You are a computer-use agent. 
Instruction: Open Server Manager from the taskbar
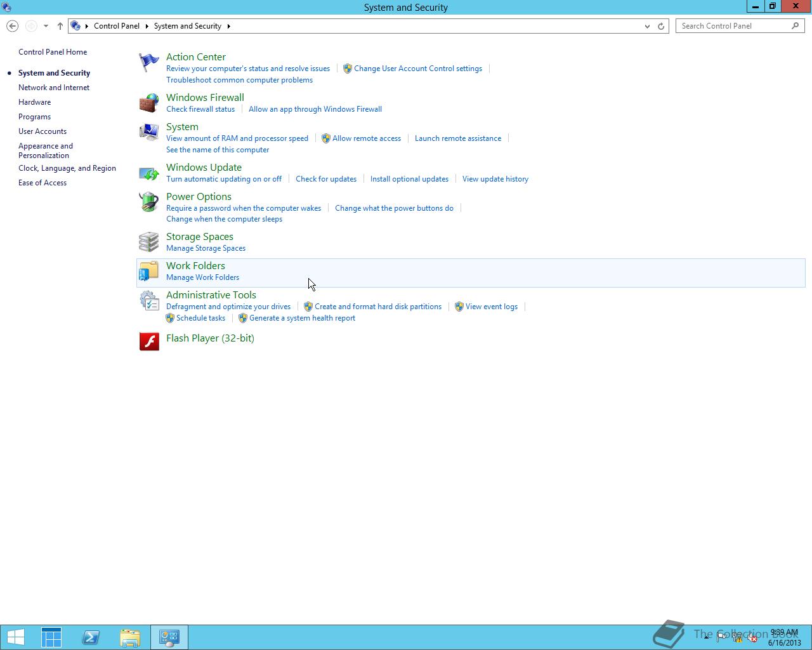pos(51,637)
